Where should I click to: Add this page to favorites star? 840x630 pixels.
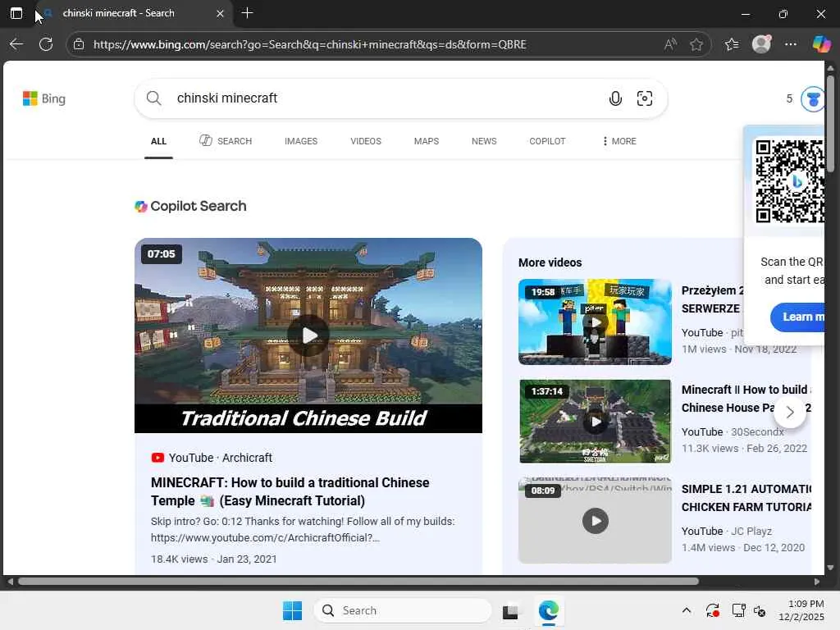point(696,44)
